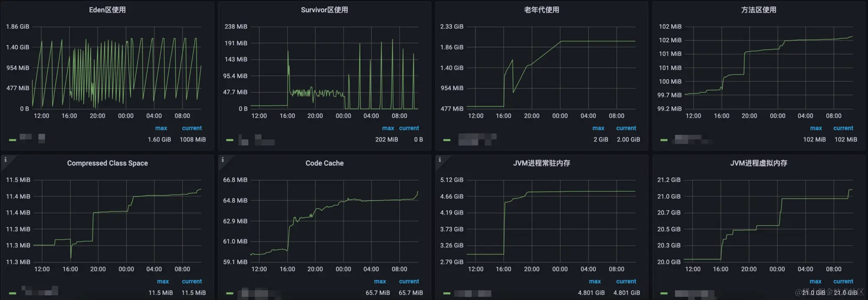Screen dimensions: 868x300
Task: Select the blurred series name in 老年代使用 legend
Action: click(x=477, y=139)
